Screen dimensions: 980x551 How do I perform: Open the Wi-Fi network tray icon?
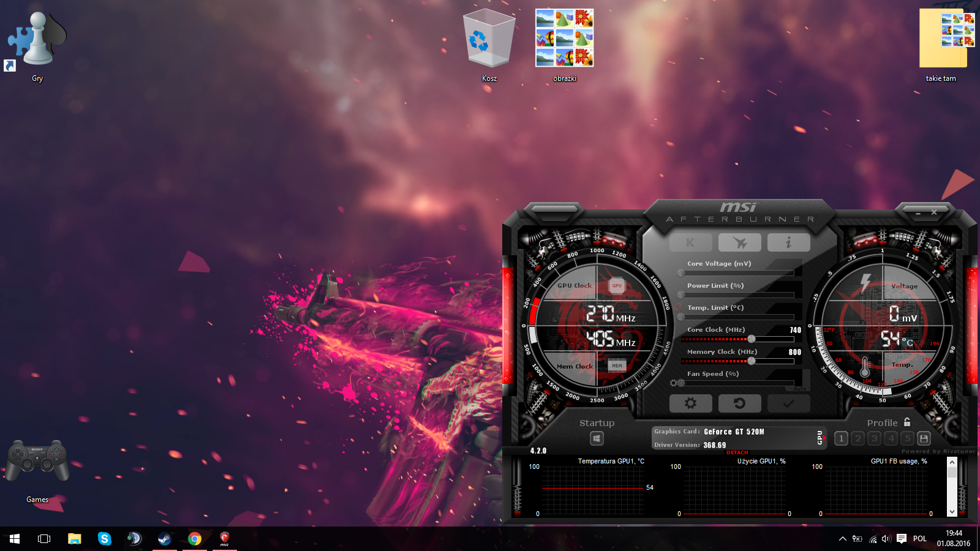coord(873,539)
